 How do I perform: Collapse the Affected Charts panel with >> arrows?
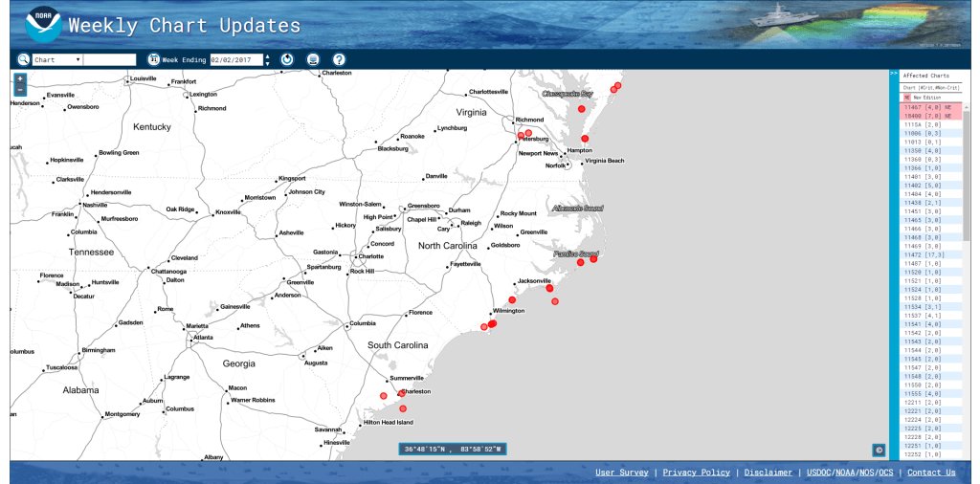point(894,74)
